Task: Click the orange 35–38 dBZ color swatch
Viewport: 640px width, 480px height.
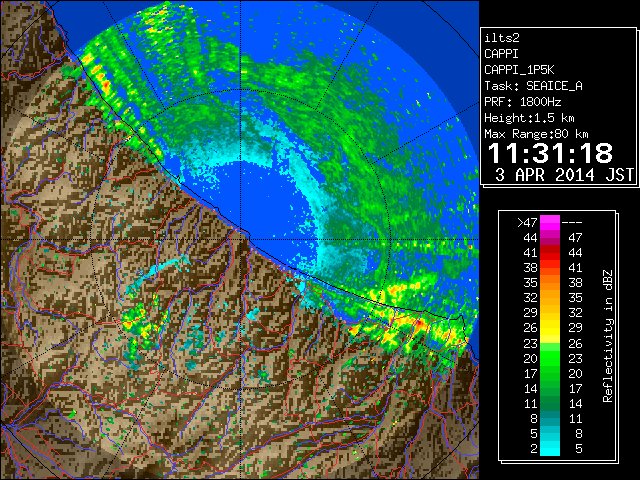Action: click(550, 282)
